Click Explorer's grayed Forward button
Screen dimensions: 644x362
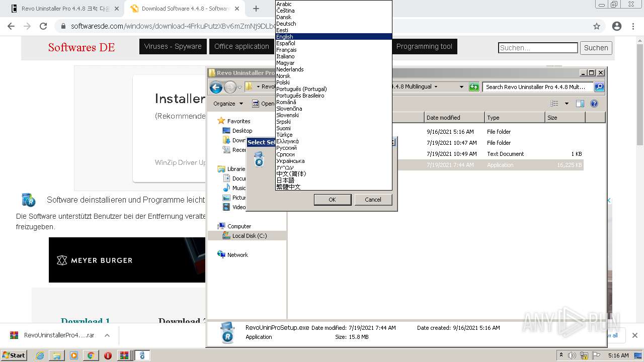[230, 87]
